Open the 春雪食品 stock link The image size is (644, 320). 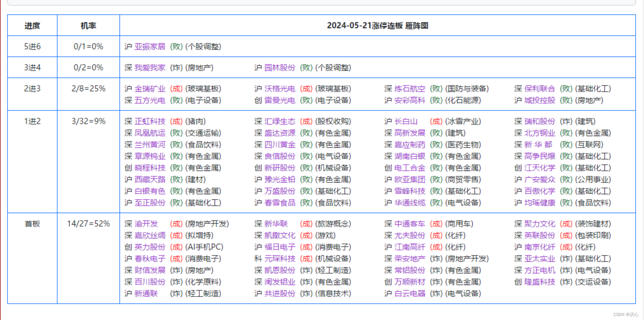click(x=280, y=203)
